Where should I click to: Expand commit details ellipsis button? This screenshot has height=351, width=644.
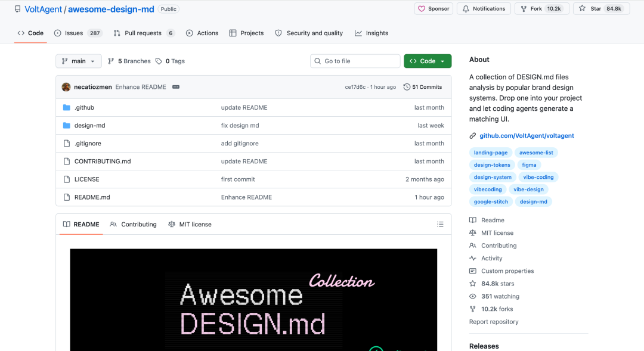(176, 87)
